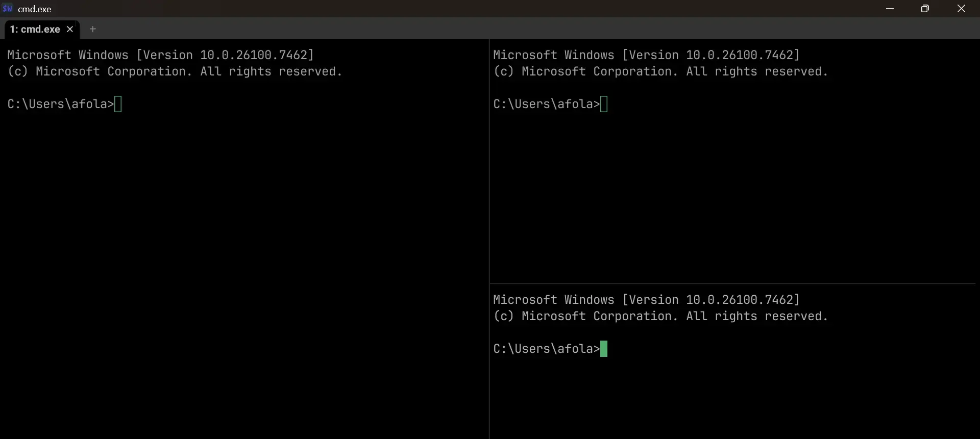Select the "1: cmd.exe" tab
The image size is (980, 439).
click(x=35, y=29)
